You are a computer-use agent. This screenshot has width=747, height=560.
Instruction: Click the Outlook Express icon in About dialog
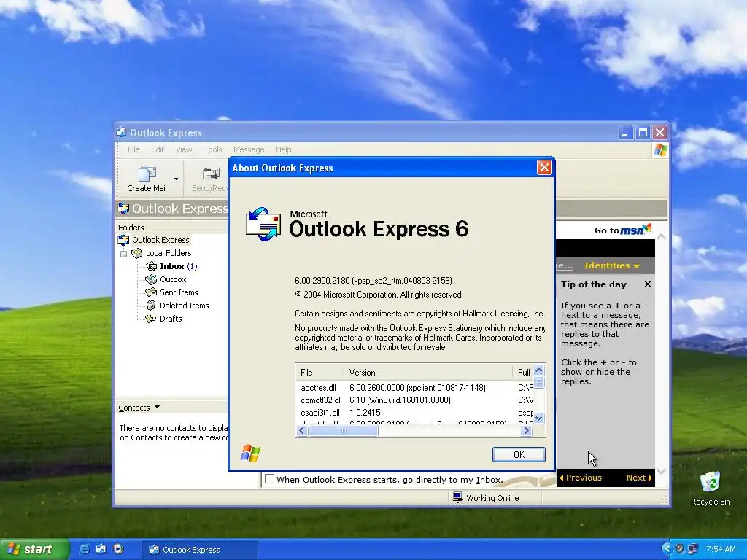pos(263,224)
